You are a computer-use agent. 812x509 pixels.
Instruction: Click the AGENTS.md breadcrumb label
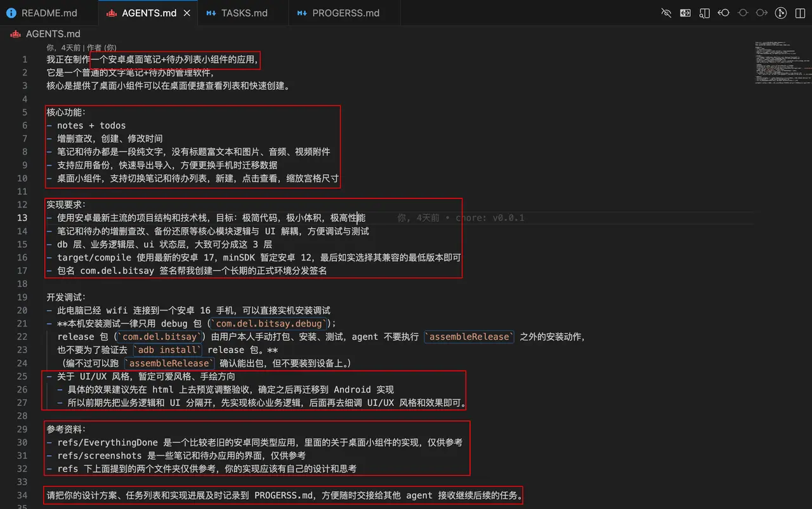(53, 34)
